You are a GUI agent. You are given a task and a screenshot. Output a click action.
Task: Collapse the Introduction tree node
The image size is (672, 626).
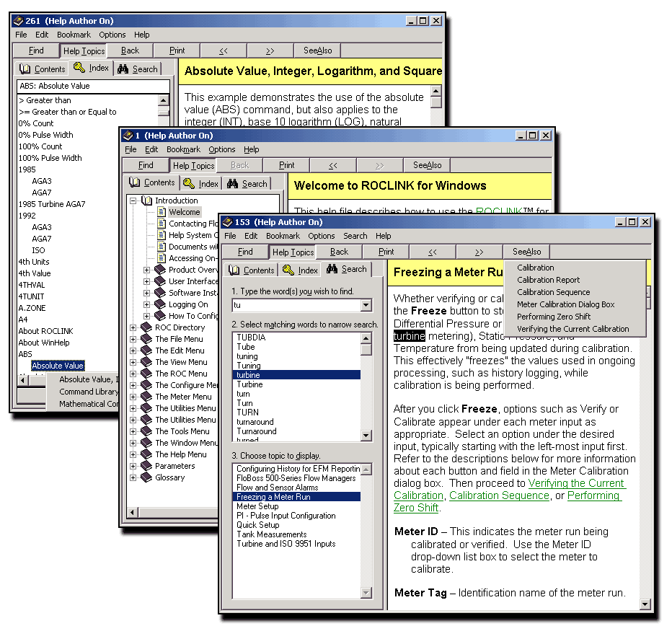pyautogui.click(x=133, y=200)
